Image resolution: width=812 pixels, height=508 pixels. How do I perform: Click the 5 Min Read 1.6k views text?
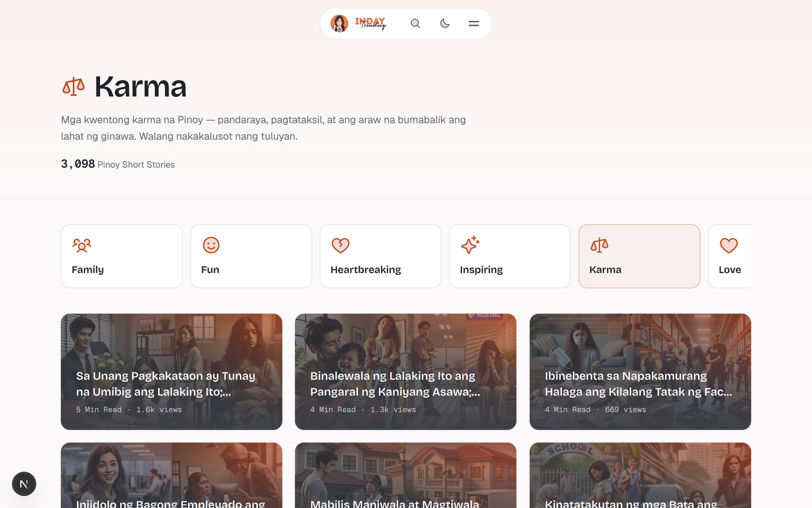pos(129,410)
